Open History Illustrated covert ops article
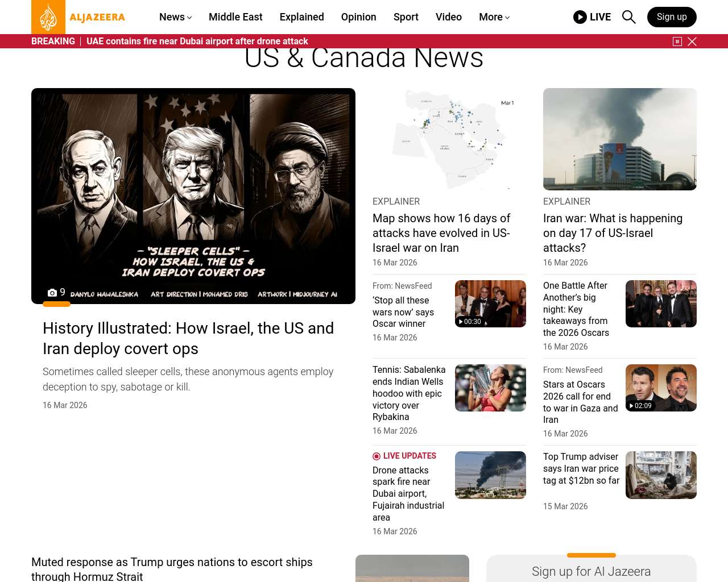Viewport: 728px width, 582px height. pos(188,338)
